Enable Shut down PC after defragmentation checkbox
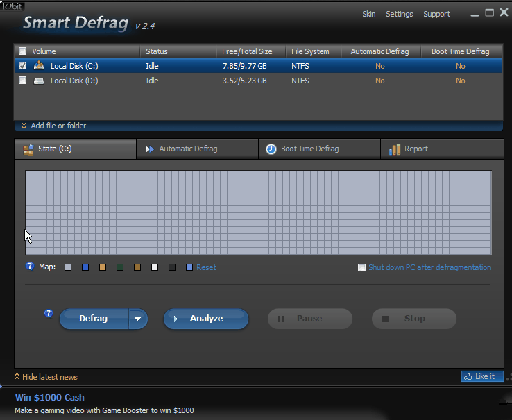 pyautogui.click(x=361, y=268)
